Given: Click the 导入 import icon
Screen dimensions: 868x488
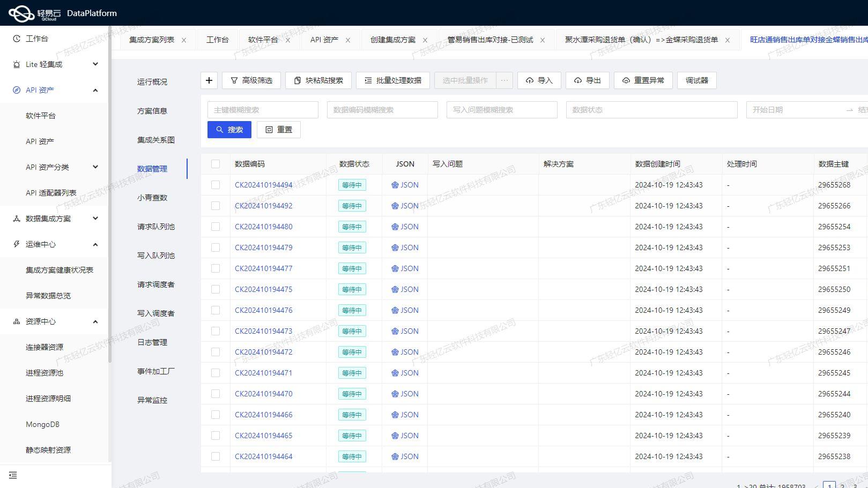Looking at the screenshot, I should click(x=530, y=80).
